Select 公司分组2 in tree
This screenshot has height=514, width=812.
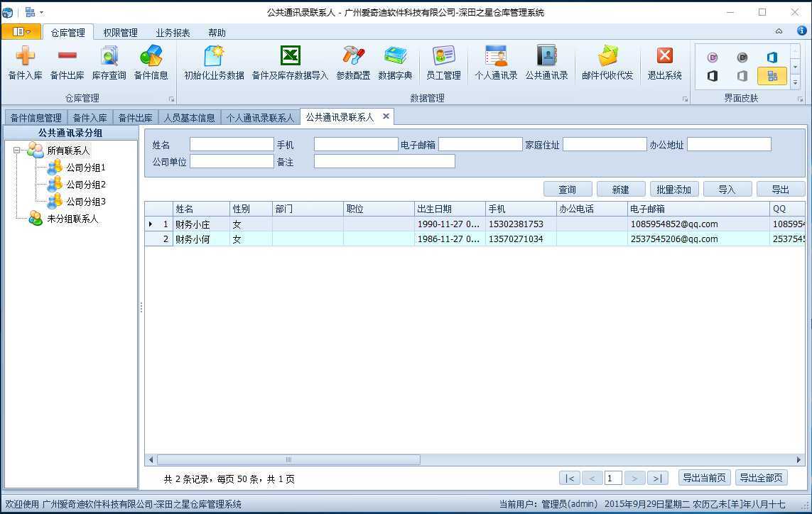point(85,185)
